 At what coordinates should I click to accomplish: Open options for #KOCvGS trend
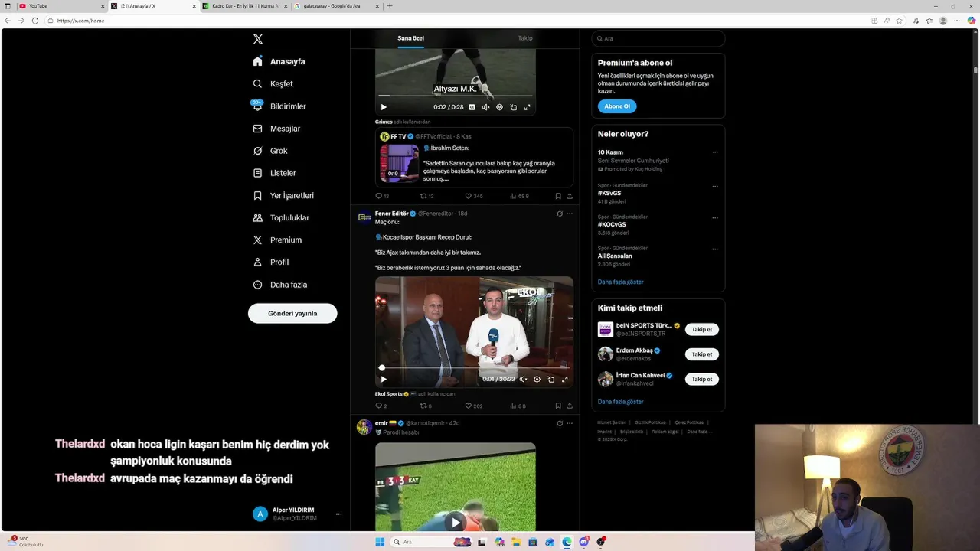pos(715,217)
